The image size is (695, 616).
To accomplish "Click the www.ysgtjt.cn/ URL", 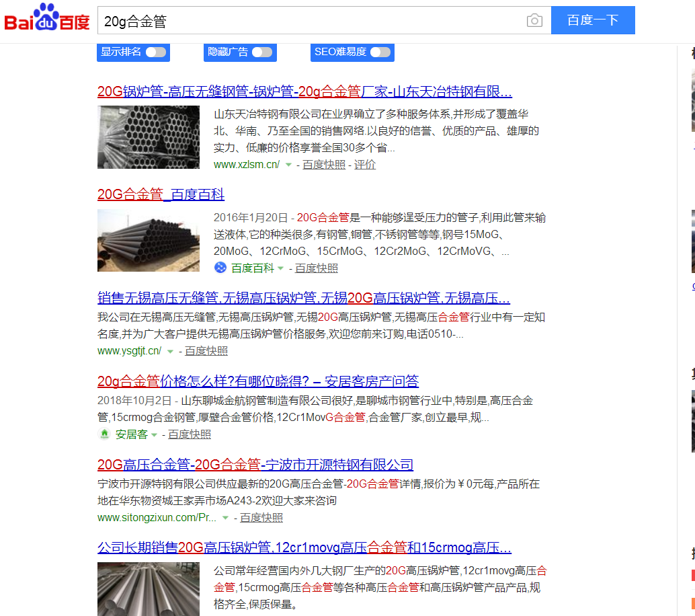I will [x=130, y=351].
